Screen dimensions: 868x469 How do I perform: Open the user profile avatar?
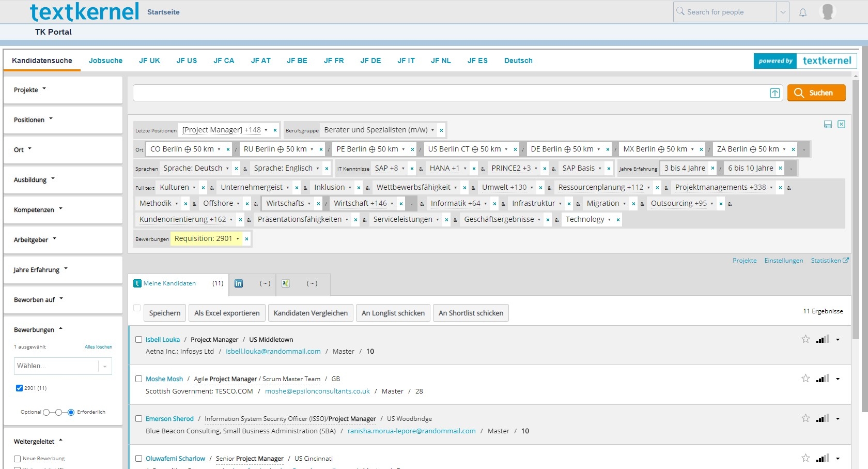828,11
